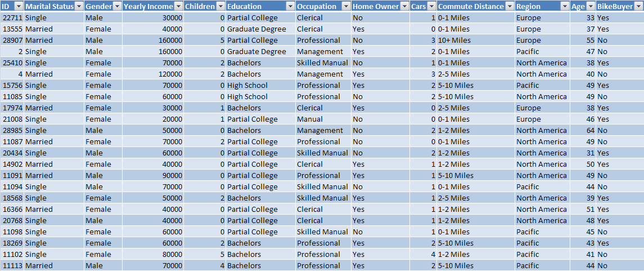Image resolution: width=644 pixels, height=271 pixels.
Task: Open the Region column filter dropdown
Action: 564,6
